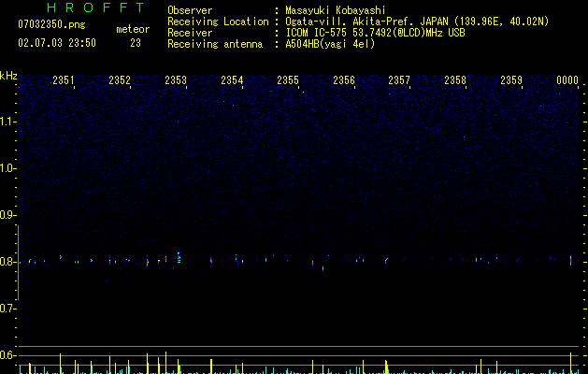Click the 0.8 kHz axis label
588x374 pixels.
pos(7,262)
